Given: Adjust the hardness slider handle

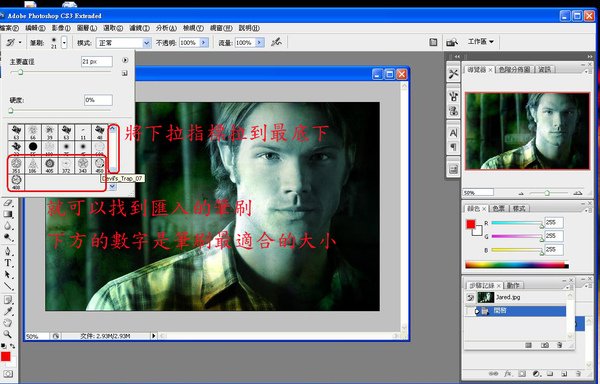Looking at the screenshot, I should [11, 111].
